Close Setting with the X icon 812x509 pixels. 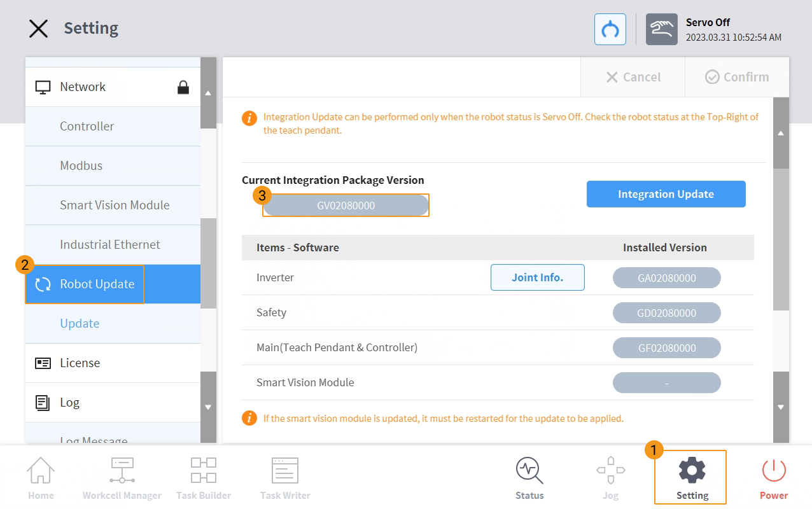(x=39, y=29)
